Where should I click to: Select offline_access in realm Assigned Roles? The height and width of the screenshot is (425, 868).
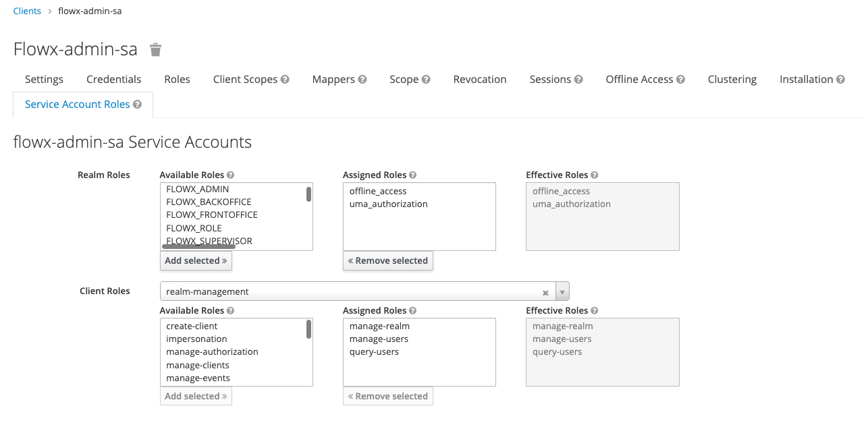click(x=378, y=191)
